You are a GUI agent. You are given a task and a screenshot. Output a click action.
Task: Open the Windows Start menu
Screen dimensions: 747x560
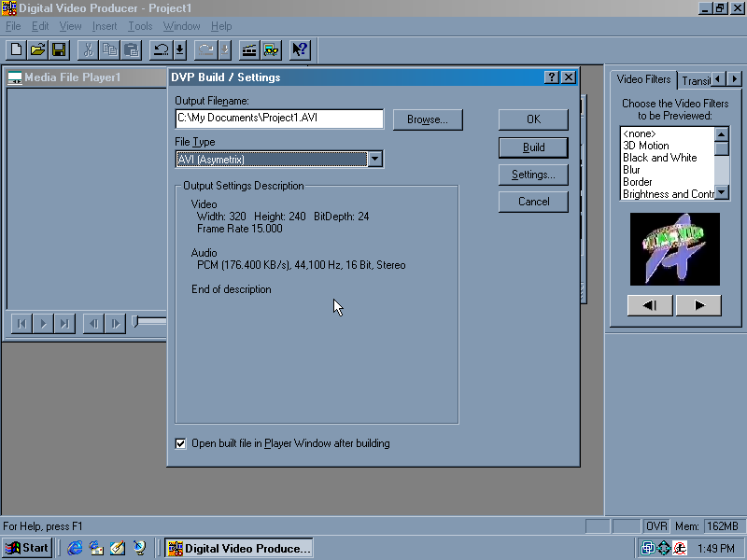click(27, 548)
